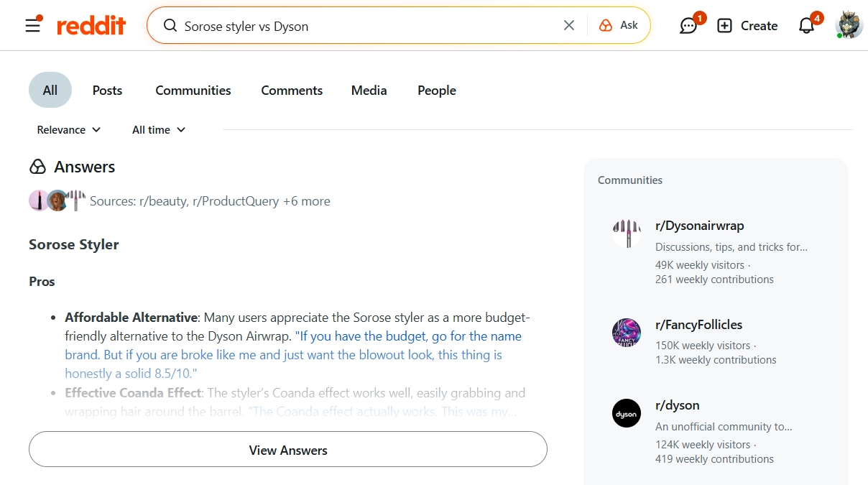Click the Answers snoo icon
Viewport: 868px width, 485px height.
point(36,167)
